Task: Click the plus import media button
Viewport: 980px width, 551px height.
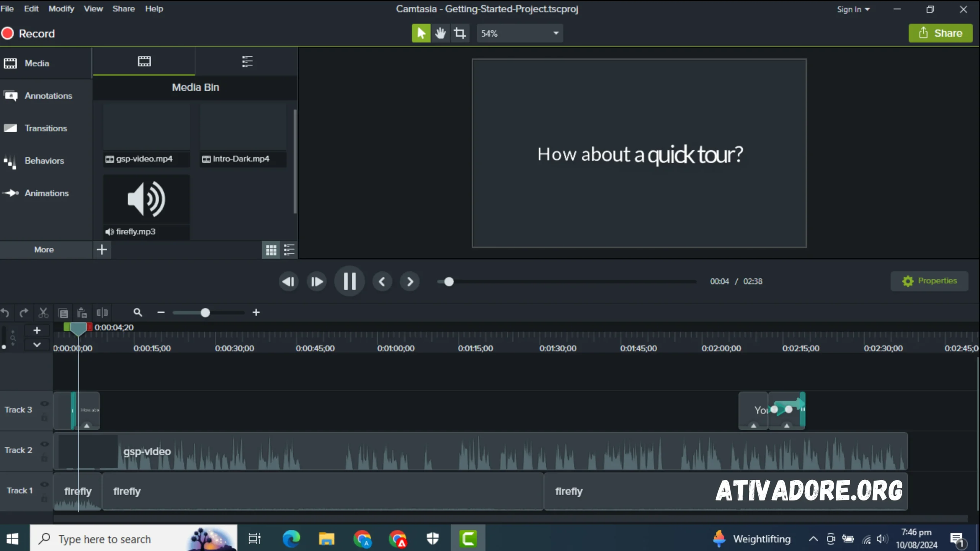Action: coord(102,250)
